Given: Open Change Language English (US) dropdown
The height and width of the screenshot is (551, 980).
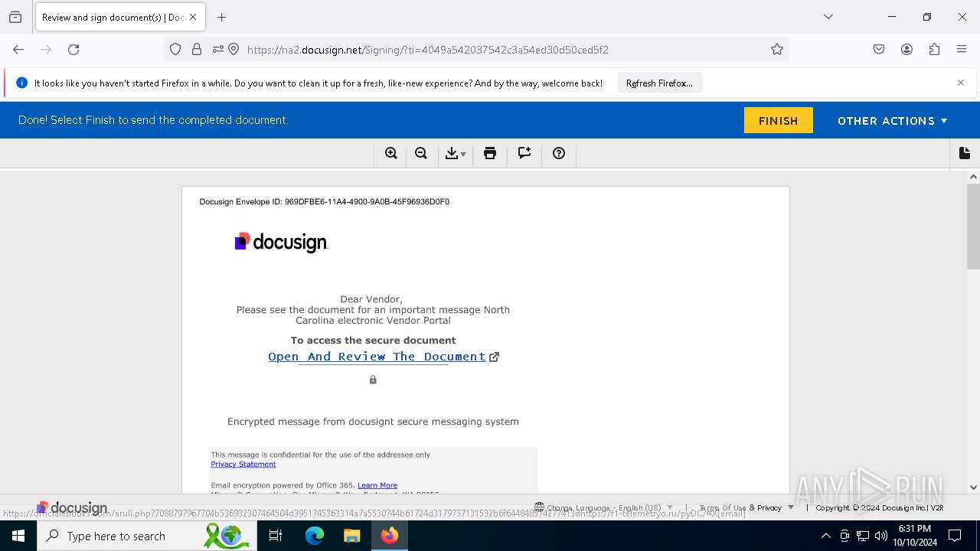Looking at the screenshot, I should coord(604,507).
